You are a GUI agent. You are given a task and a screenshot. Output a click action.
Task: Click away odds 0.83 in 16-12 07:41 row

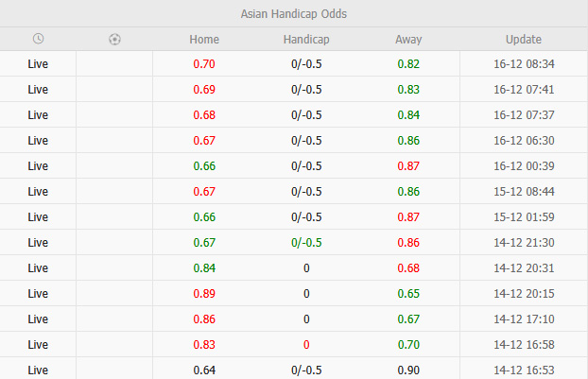pos(408,90)
